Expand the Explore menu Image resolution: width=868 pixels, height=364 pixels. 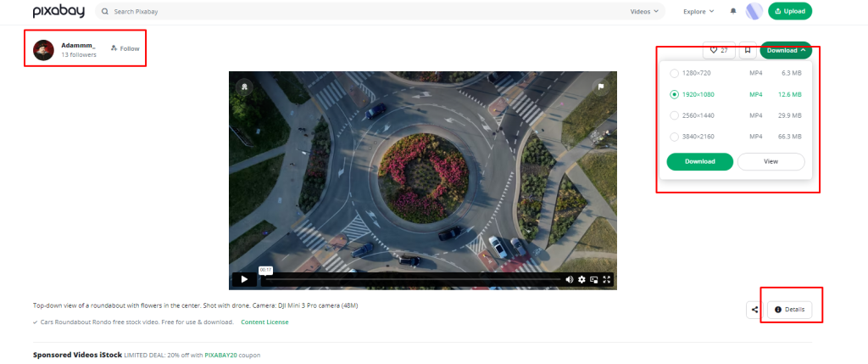pos(698,11)
